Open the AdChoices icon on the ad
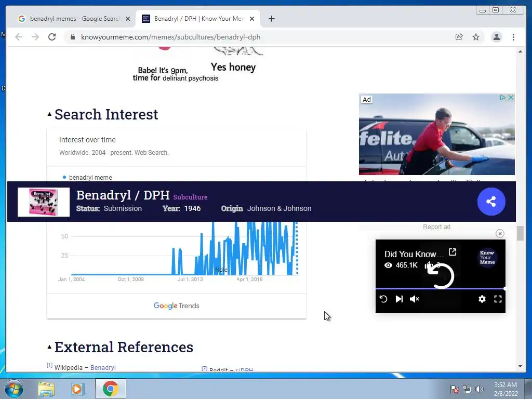Screen dimensions: 532x399 (x=502, y=97)
